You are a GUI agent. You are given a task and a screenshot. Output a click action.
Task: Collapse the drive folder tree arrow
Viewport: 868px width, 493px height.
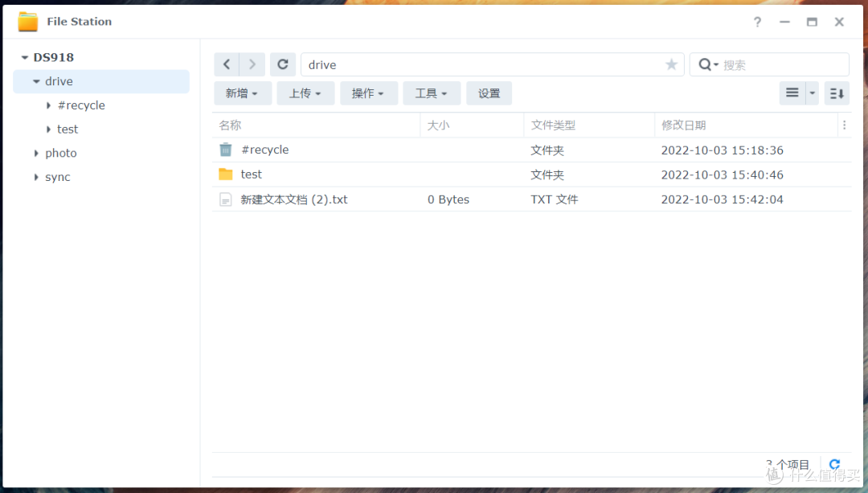tap(36, 81)
